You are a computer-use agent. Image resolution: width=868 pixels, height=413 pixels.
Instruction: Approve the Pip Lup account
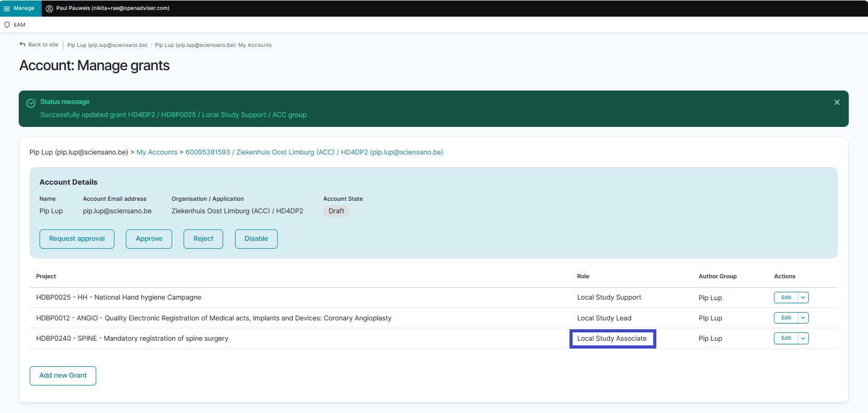click(149, 239)
